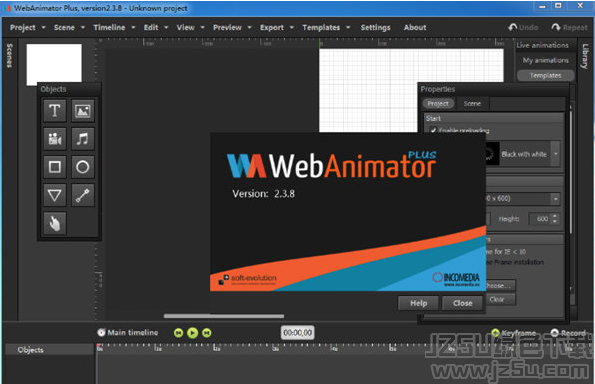Open the Templates menu
The width and height of the screenshot is (595, 384).
click(x=326, y=27)
